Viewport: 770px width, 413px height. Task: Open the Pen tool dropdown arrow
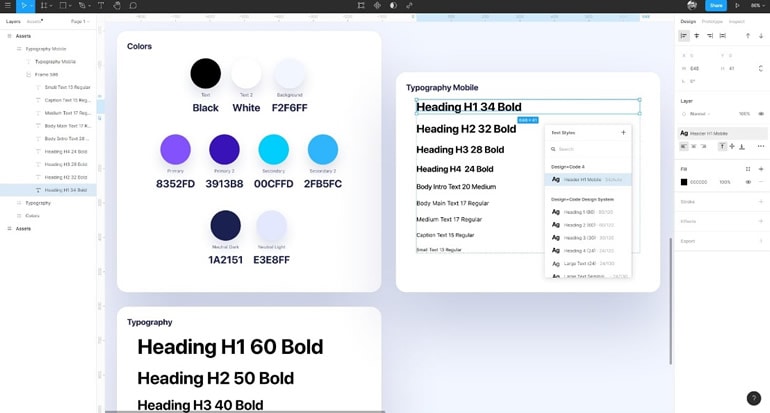pos(89,6)
